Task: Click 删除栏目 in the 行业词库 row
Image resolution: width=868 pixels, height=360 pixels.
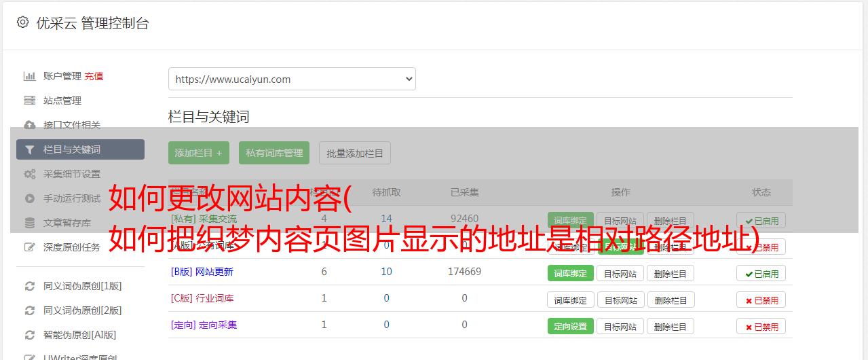Action: coord(670,300)
